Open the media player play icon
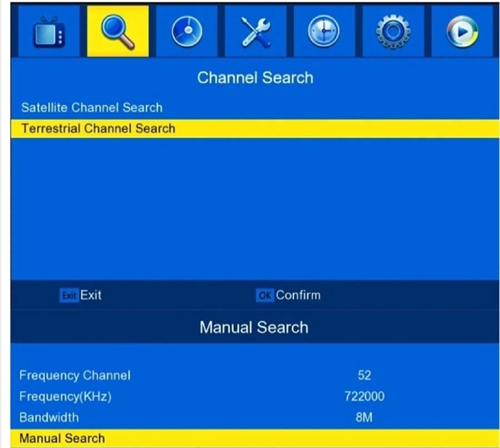Screen dimensions: 500x448 tap(462, 31)
